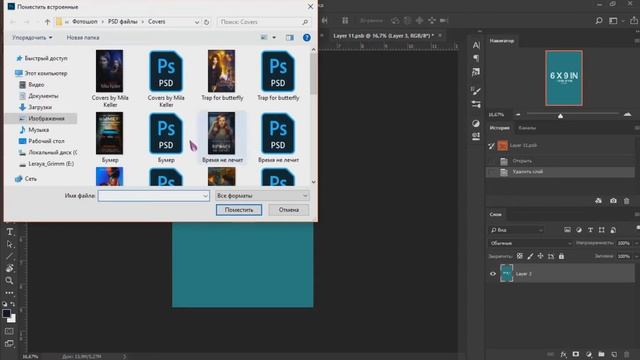Open the file name combo box arrow
The width and height of the screenshot is (640, 360).
[205, 196]
